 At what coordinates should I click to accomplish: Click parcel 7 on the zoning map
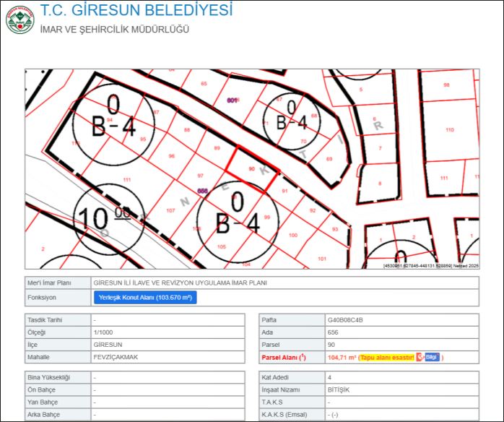coord(380,148)
